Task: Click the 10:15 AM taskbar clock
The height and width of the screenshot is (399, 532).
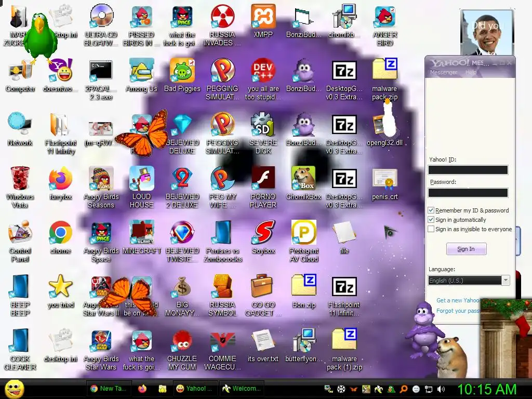Action: pos(487,389)
